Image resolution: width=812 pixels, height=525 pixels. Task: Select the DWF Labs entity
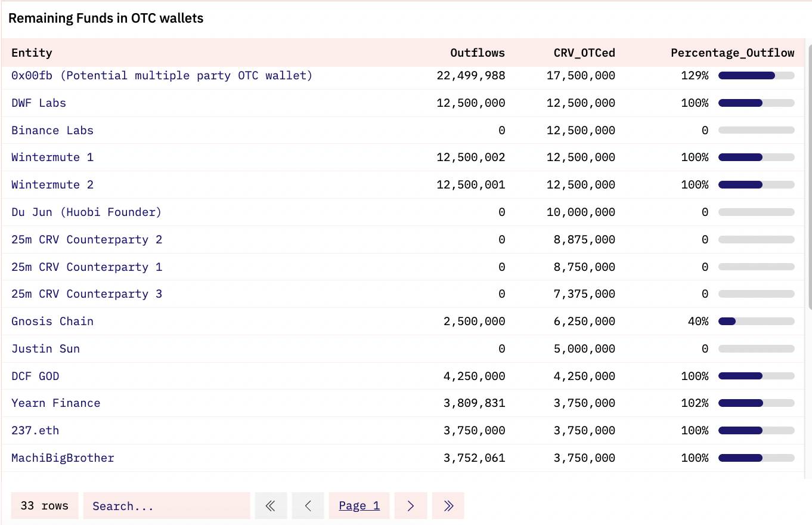39,103
